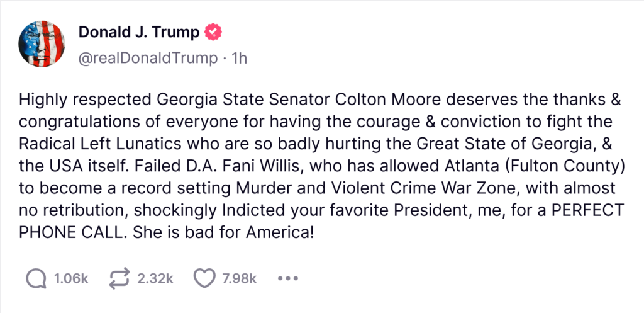Click the reply speech bubble icon
The width and height of the screenshot is (644, 313).
(37, 278)
